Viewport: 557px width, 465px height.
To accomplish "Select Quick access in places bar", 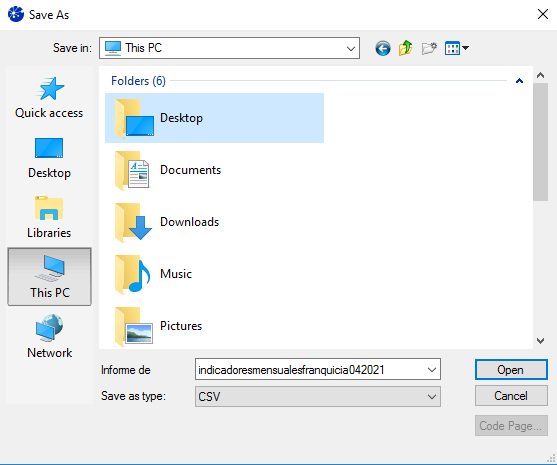I will click(49, 97).
